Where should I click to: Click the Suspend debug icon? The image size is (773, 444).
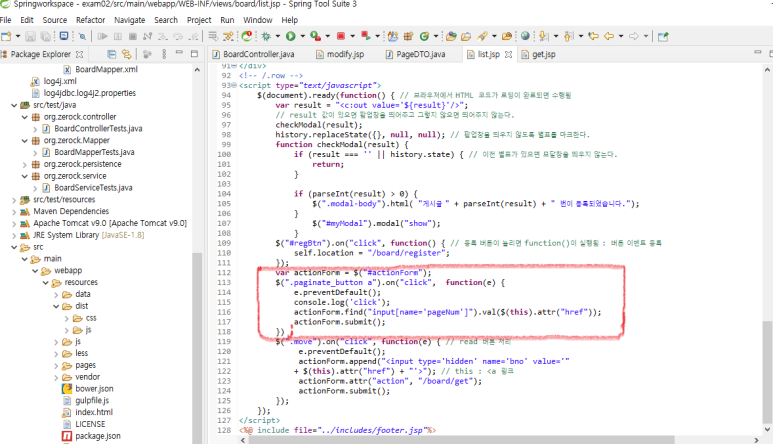tap(118, 36)
